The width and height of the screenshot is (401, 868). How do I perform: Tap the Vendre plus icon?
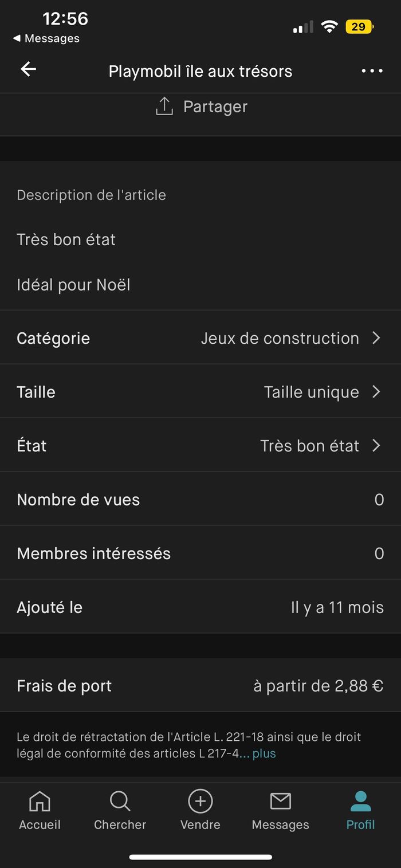(200, 801)
